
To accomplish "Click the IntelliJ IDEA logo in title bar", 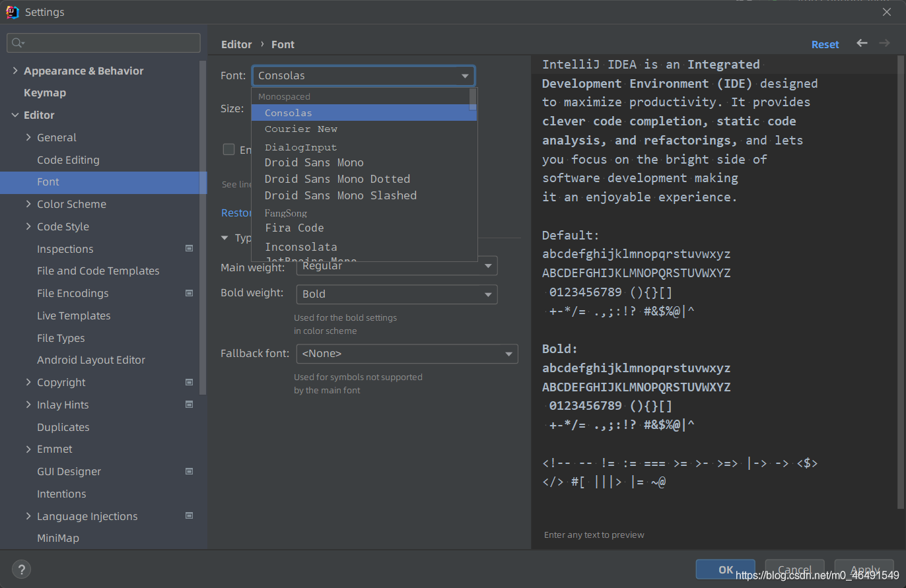I will tap(13, 12).
